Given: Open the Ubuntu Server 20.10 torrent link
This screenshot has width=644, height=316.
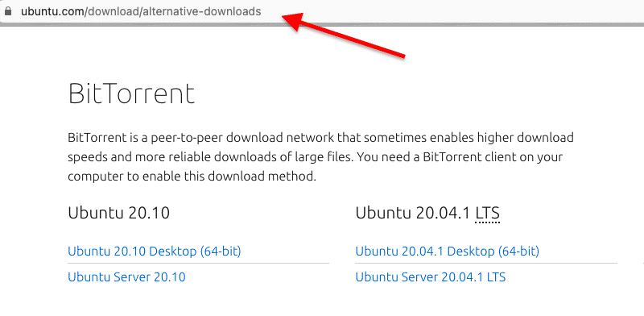Looking at the screenshot, I should (126, 277).
